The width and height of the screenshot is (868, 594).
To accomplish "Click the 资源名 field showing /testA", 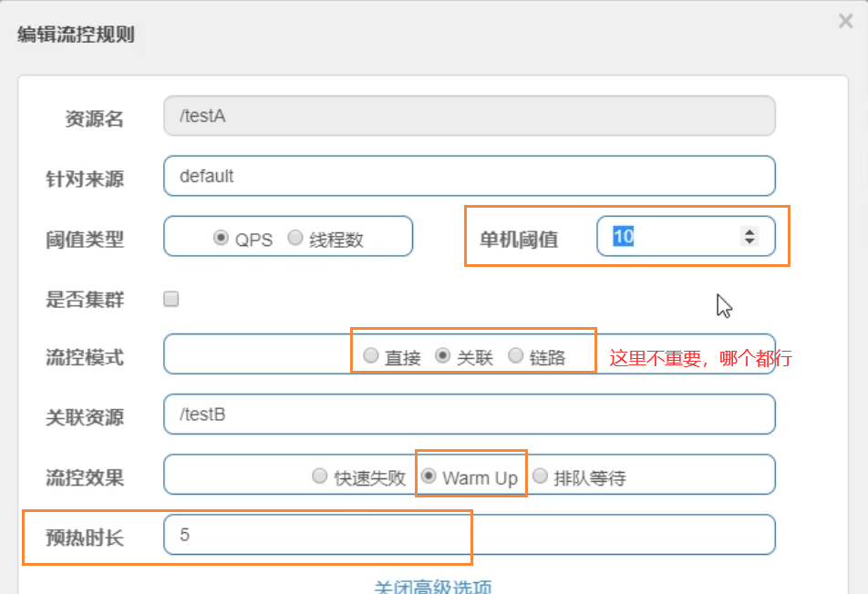I will (x=469, y=116).
